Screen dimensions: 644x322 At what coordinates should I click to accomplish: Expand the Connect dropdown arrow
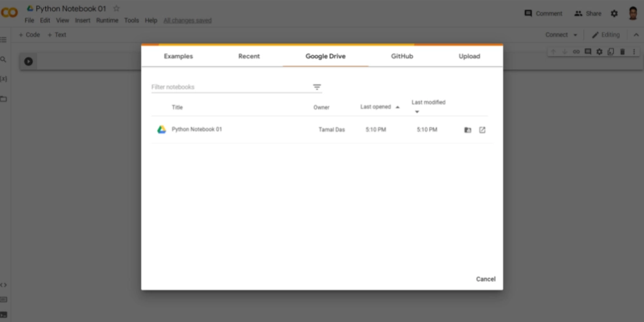click(x=575, y=35)
